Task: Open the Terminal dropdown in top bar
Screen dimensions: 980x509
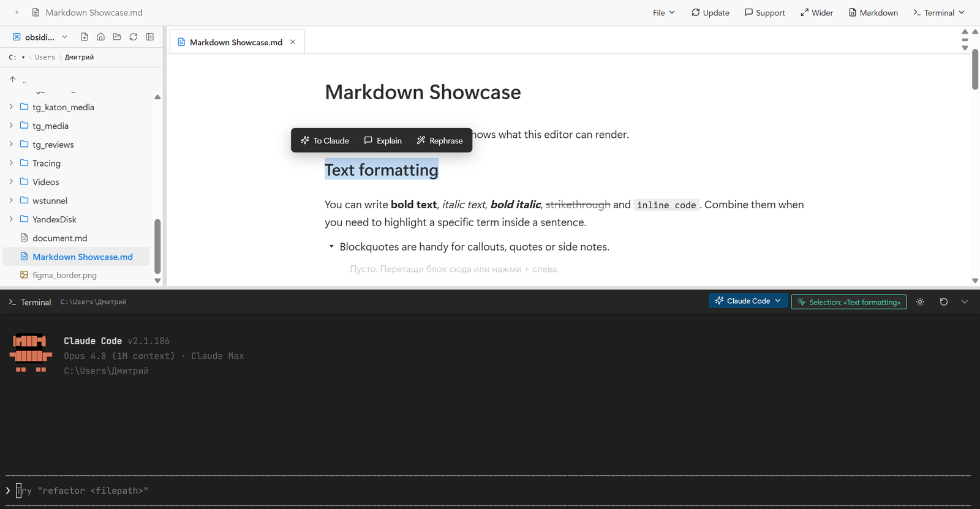Action: click(x=938, y=12)
